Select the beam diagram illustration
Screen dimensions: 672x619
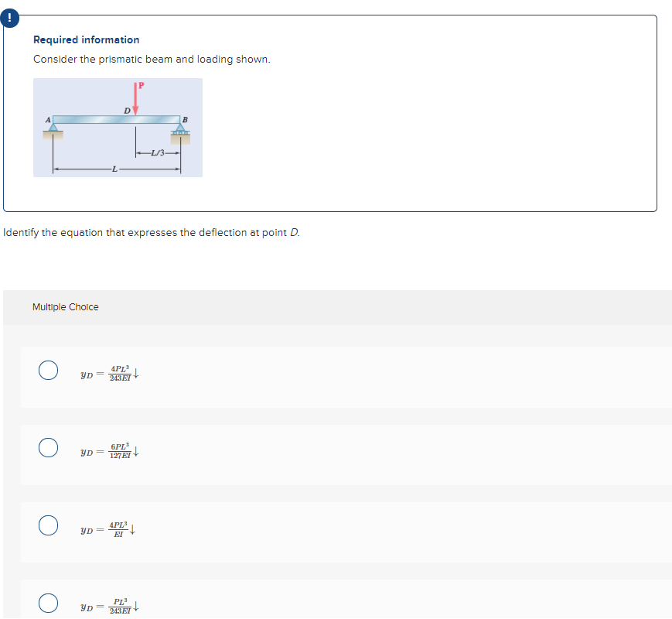(x=117, y=127)
